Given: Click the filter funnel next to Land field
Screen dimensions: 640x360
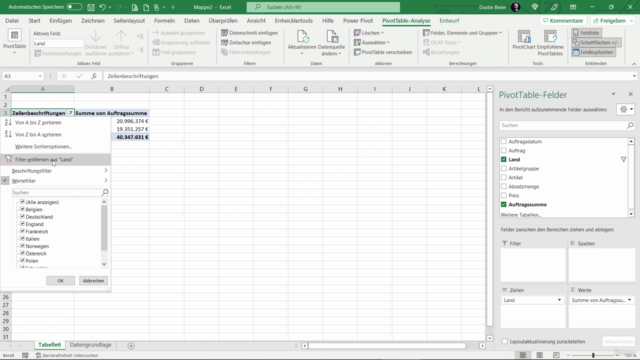Looking at the screenshot, I should [x=623, y=160].
